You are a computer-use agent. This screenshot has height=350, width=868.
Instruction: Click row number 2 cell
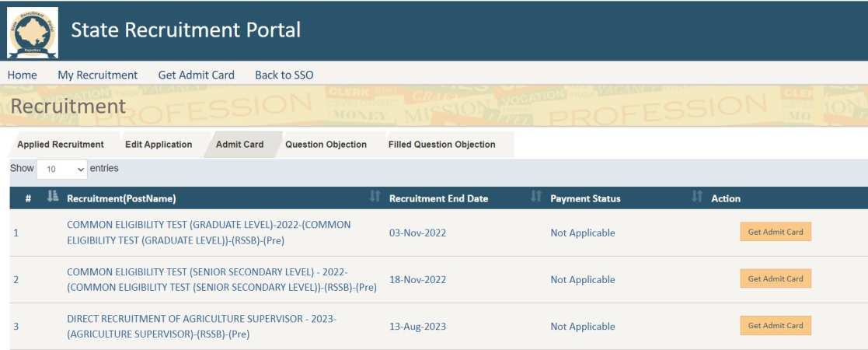16,280
